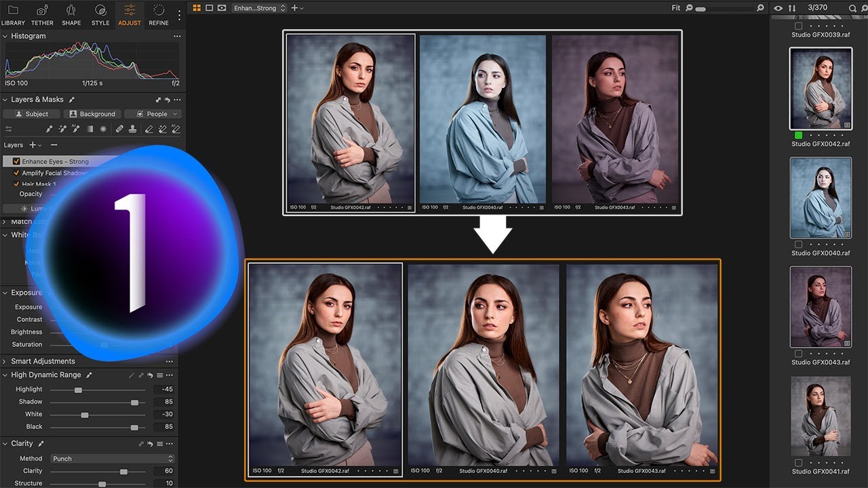The width and height of the screenshot is (868, 488).
Task: Select the Adjust tool tab
Action: point(130,15)
